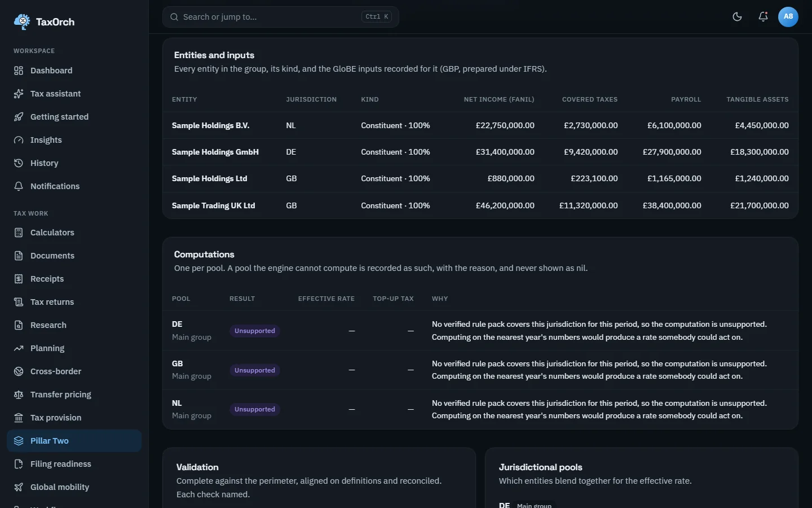Select Sample Holdings GmbH entity
This screenshot has width=812, height=508.
[480, 152]
